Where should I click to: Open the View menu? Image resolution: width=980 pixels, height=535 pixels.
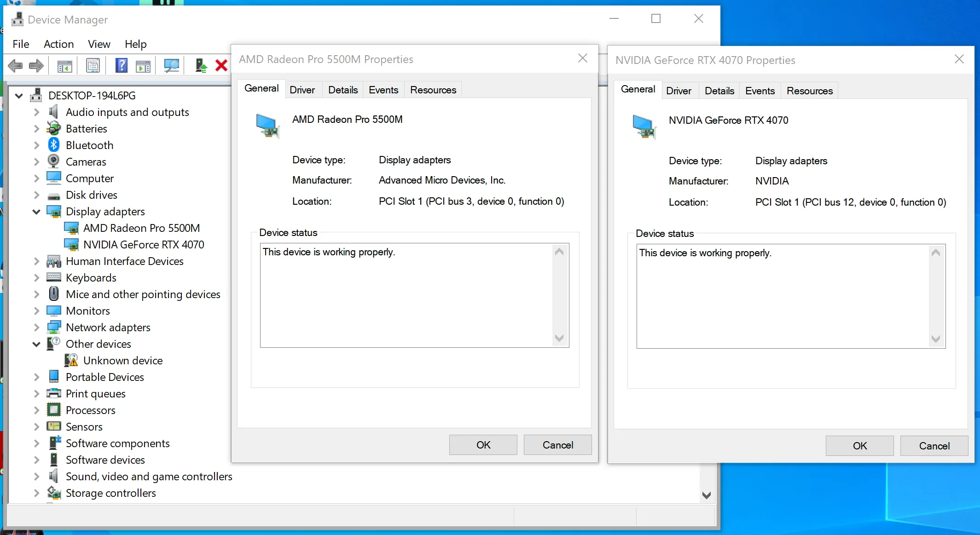(99, 44)
